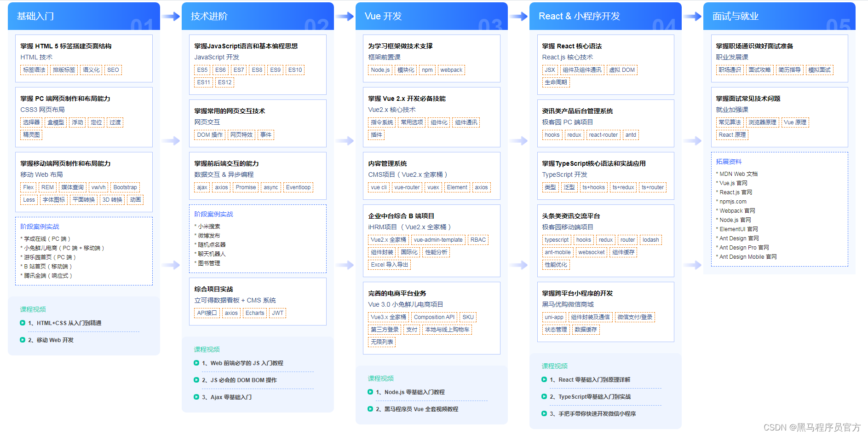Click the npm tag
868x436 pixels.
pos(427,70)
